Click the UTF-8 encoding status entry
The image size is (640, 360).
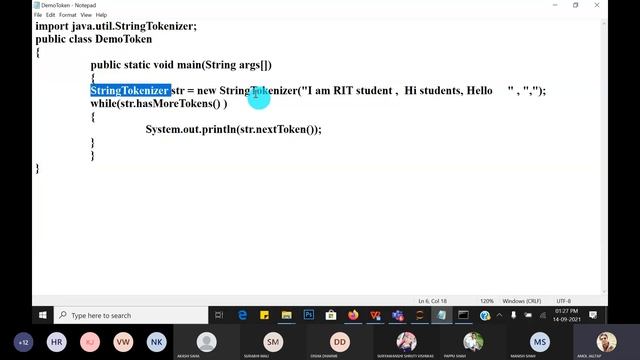coord(564,301)
